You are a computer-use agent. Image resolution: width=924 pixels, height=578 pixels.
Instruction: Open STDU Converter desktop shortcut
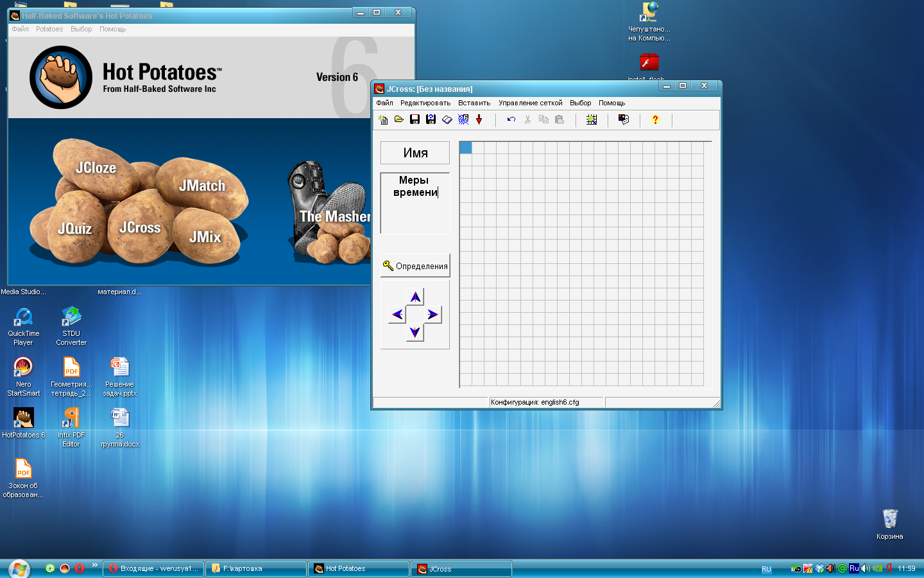(71, 326)
